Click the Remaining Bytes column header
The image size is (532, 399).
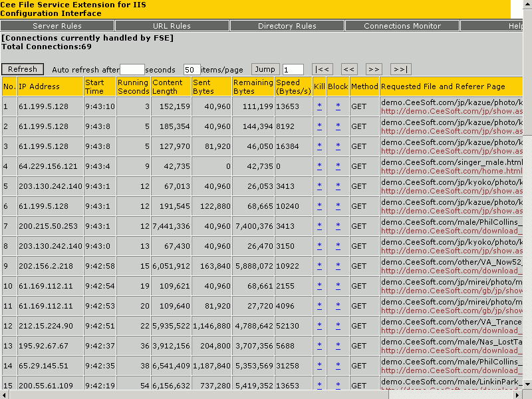point(253,87)
